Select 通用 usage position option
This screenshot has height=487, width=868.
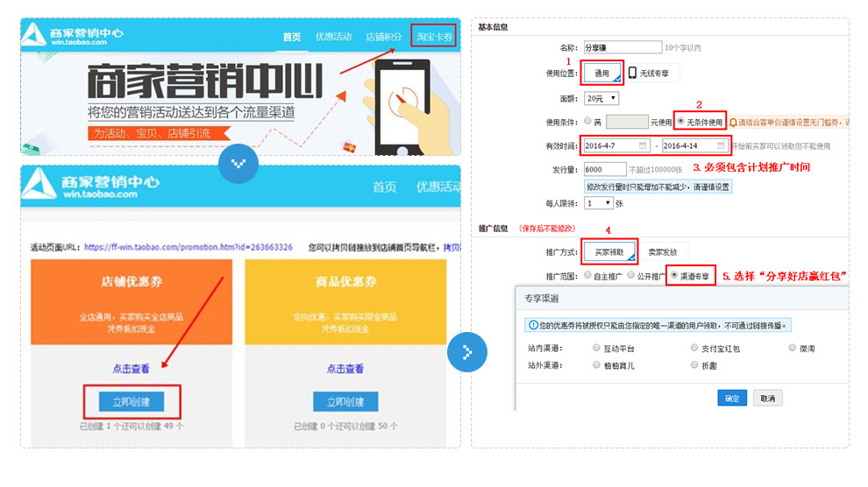coord(601,73)
